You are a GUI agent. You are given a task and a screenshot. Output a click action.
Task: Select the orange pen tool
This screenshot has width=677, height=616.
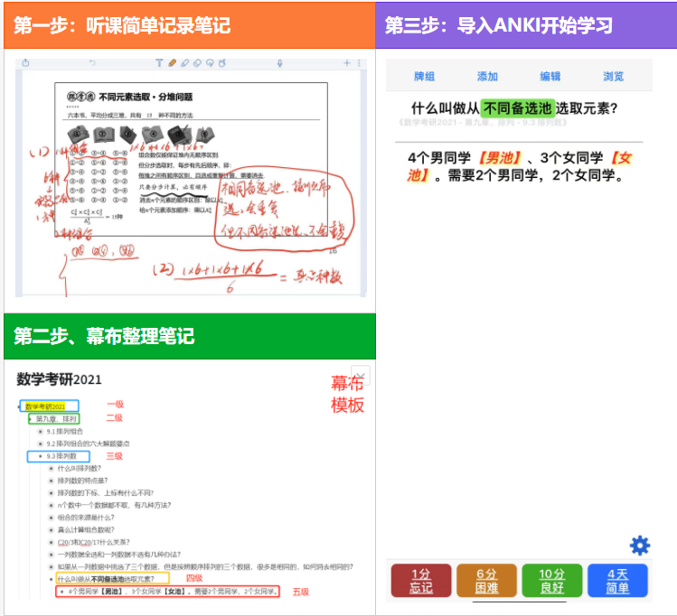coord(173,63)
